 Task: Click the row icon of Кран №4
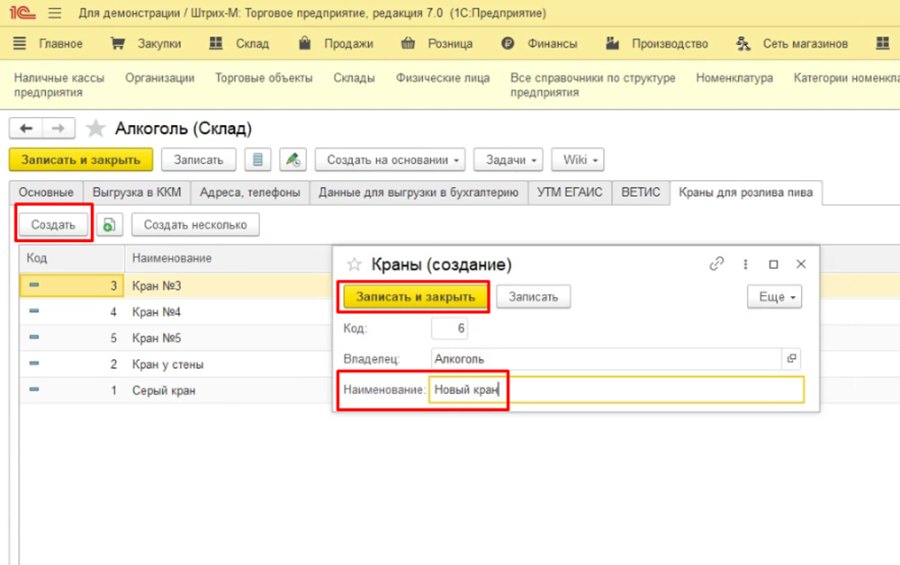(34, 311)
